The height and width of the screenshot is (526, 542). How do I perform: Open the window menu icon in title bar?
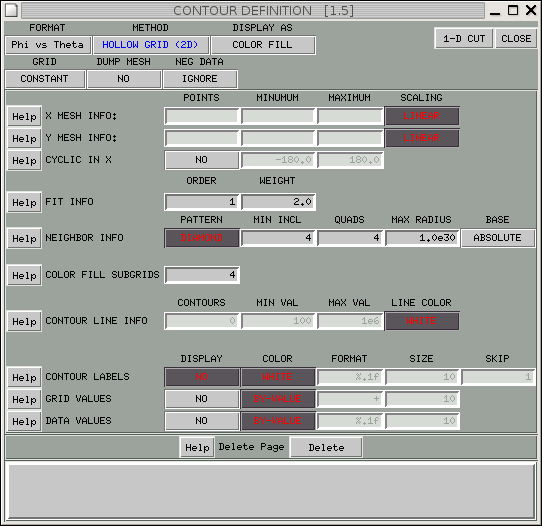[11, 10]
